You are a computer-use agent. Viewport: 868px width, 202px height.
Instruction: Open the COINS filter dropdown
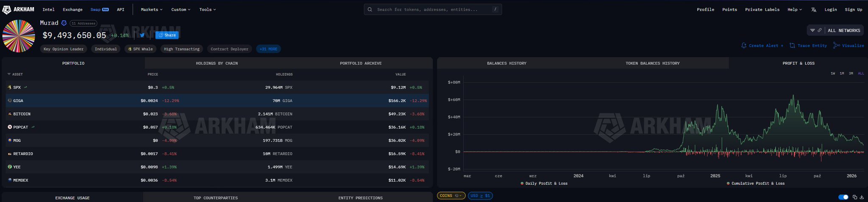pyautogui.click(x=451, y=196)
